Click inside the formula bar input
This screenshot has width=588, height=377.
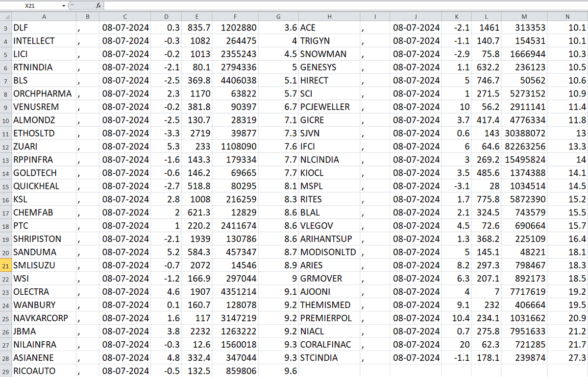point(345,6)
